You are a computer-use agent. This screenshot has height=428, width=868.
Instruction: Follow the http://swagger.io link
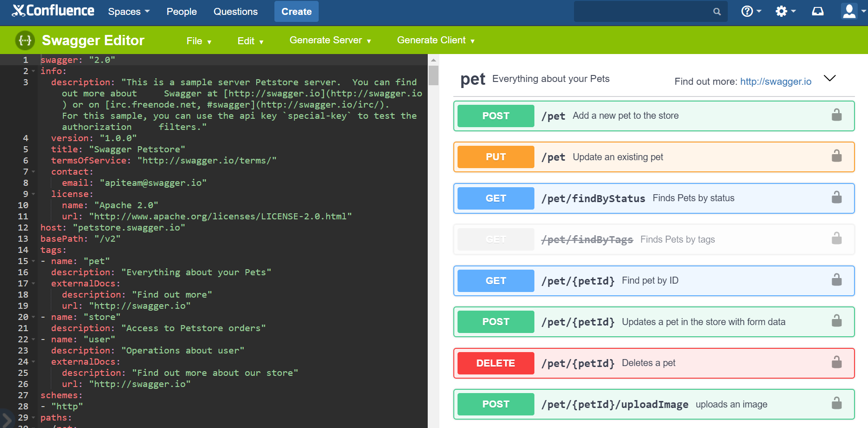click(x=775, y=81)
